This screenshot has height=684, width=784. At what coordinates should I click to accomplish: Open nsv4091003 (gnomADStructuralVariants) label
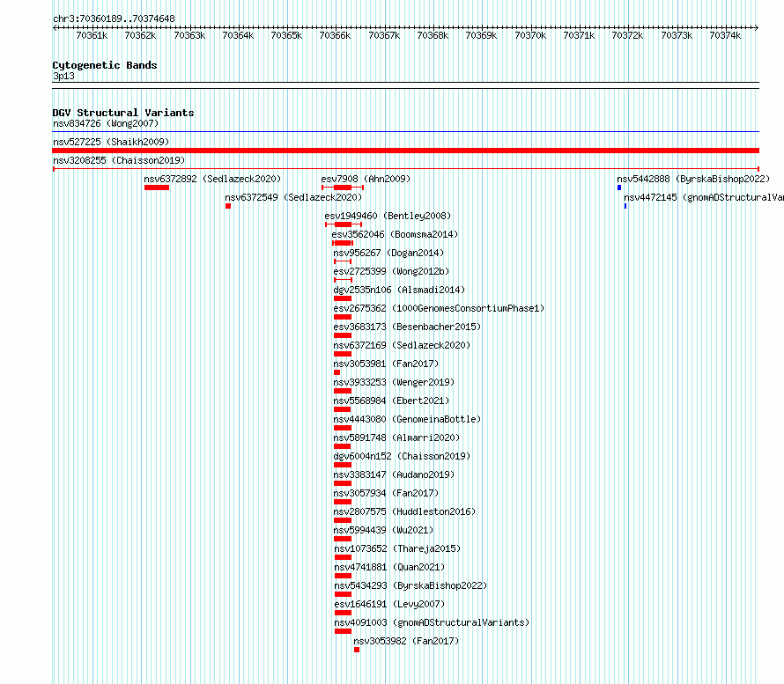(x=432, y=622)
